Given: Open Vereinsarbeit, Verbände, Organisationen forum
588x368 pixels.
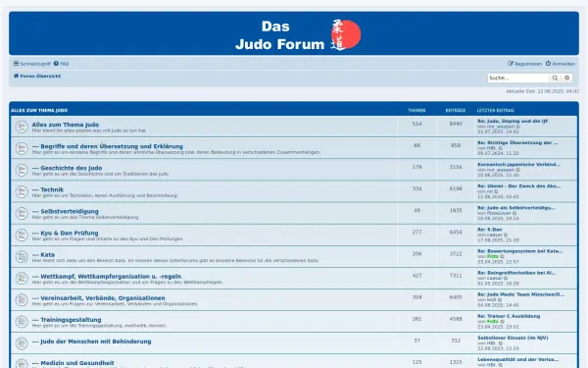Looking at the screenshot, I should click(98, 298).
